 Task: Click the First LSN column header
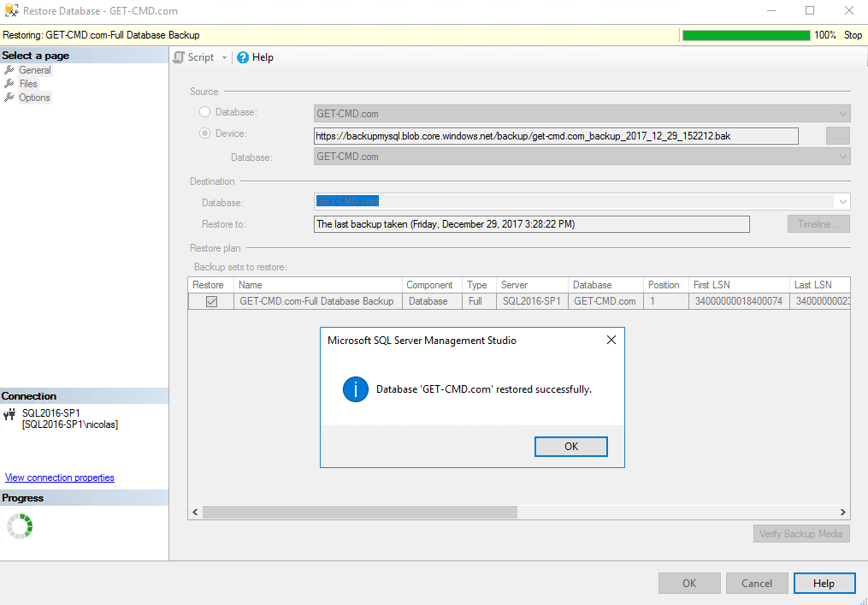pyautogui.click(x=739, y=285)
